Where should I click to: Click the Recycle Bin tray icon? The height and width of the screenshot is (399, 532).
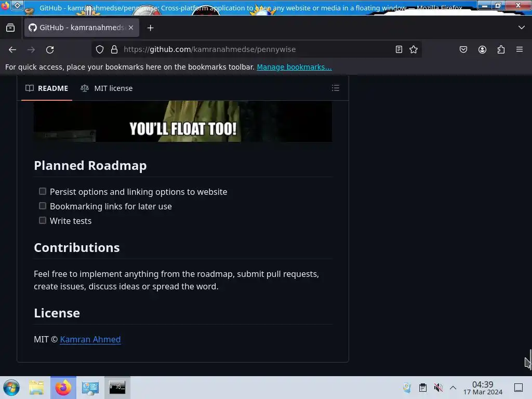(407, 388)
